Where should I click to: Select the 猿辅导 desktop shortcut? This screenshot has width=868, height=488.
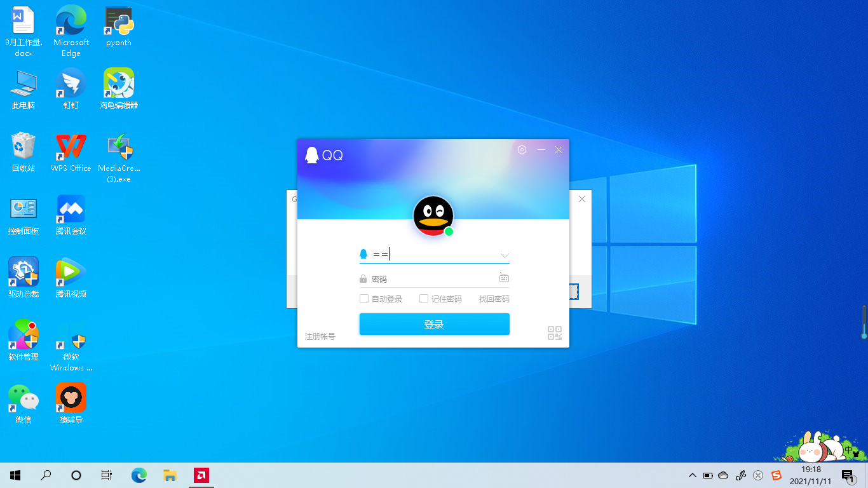coord(71,403)
